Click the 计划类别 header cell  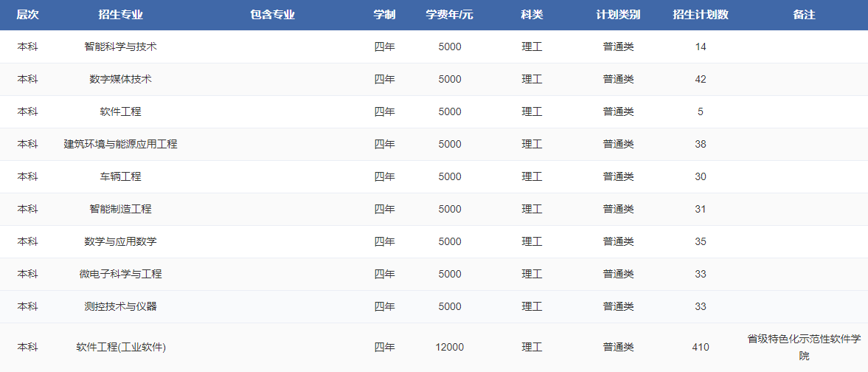pos(618,15)
